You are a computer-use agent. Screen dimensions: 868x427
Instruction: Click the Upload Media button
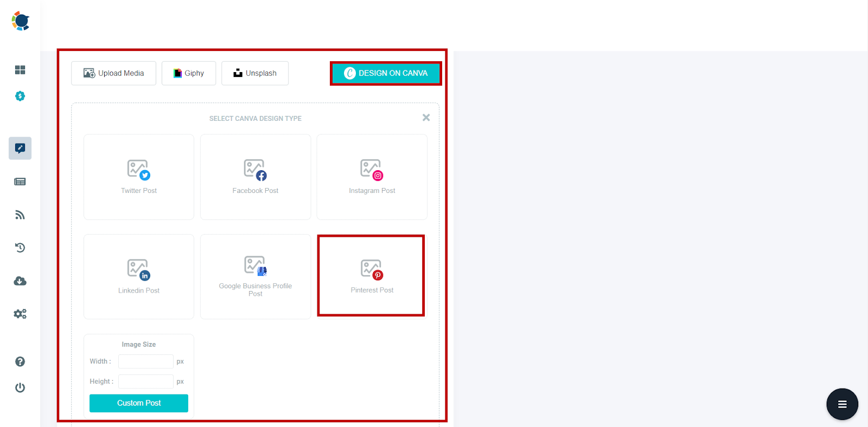coord(113,73)
